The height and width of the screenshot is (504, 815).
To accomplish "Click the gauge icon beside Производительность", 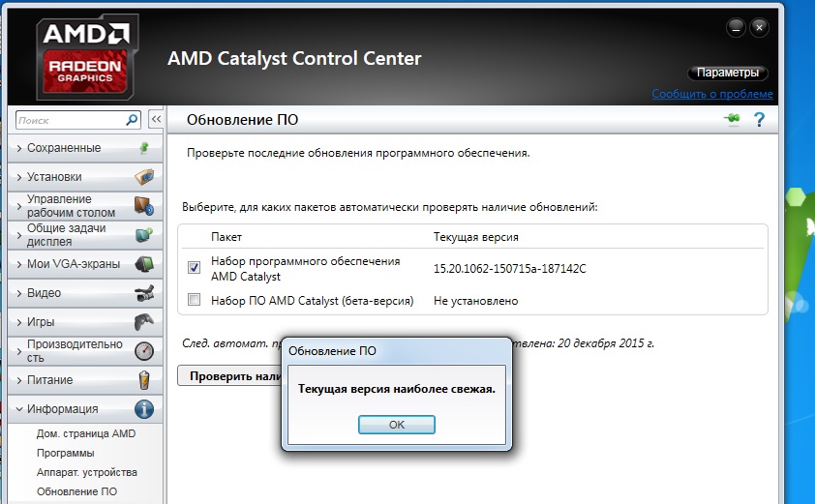I will [x=144, y=351].
